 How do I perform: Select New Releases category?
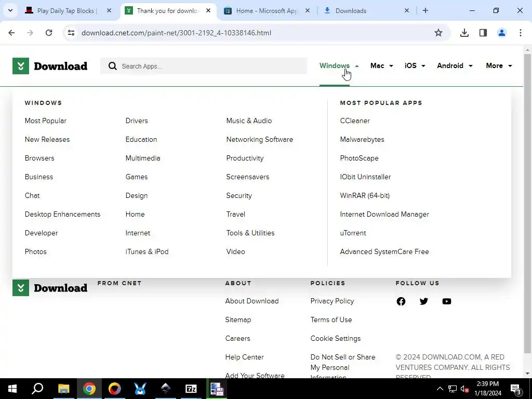pyautogui.click(x=47, y=139)
